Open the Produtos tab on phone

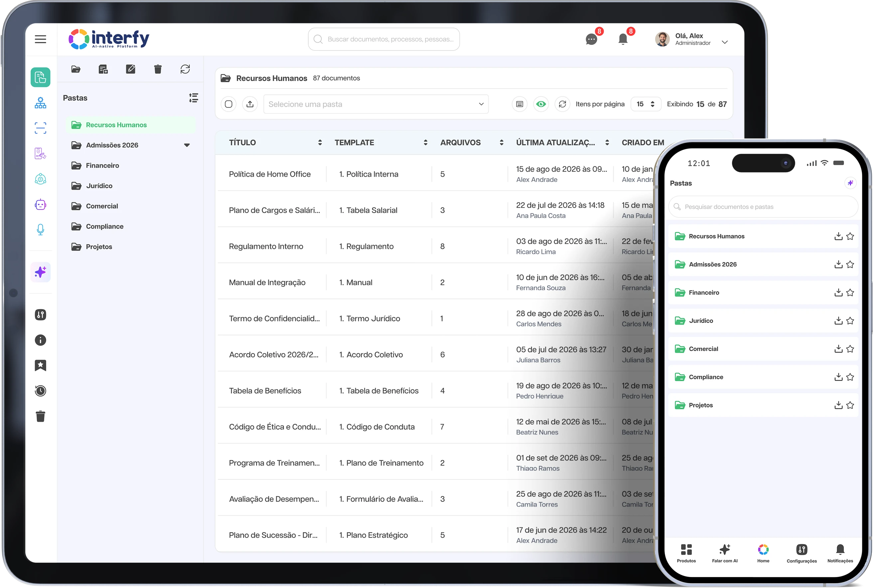(686, 553)
